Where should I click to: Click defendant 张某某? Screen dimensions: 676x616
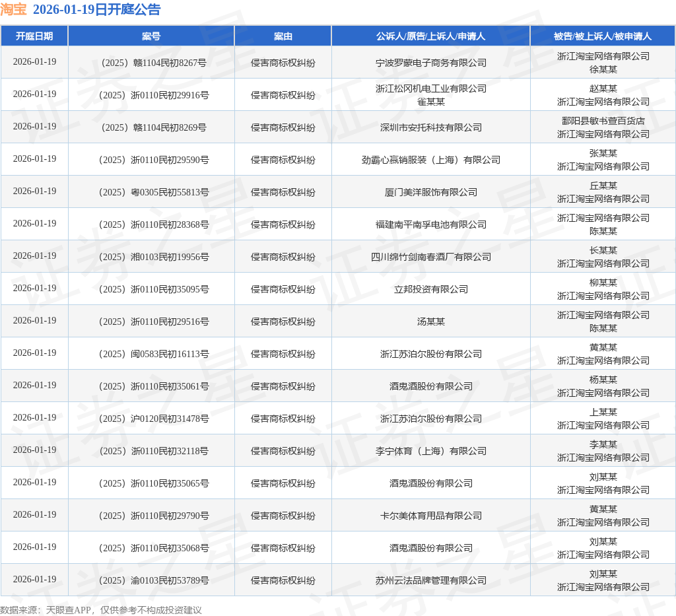[x=603, y=153]
